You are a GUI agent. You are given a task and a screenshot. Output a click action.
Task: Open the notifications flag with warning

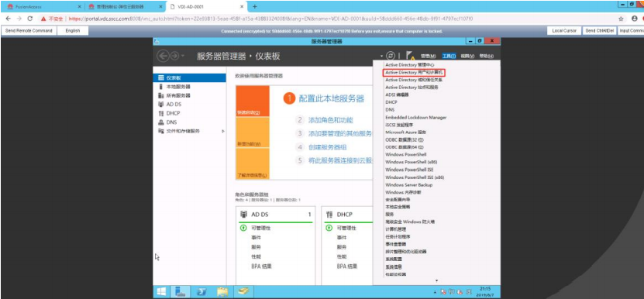(411, 56)
